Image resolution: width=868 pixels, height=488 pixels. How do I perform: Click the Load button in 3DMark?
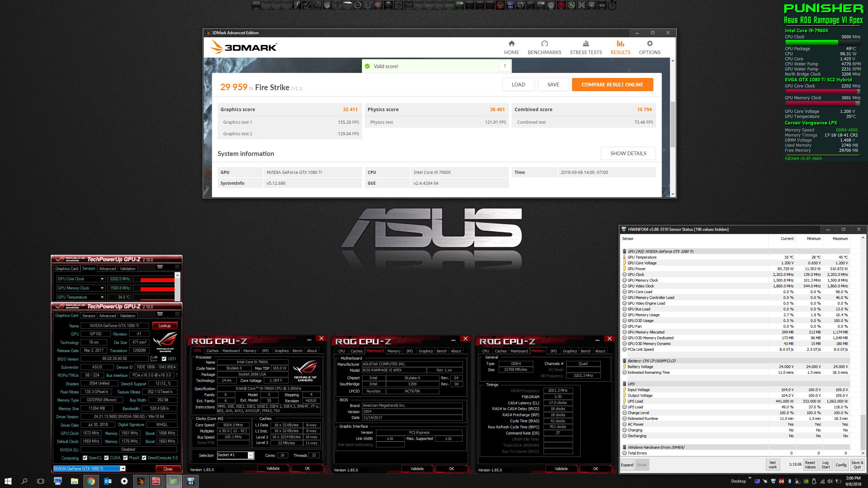(x=518, y=85)
